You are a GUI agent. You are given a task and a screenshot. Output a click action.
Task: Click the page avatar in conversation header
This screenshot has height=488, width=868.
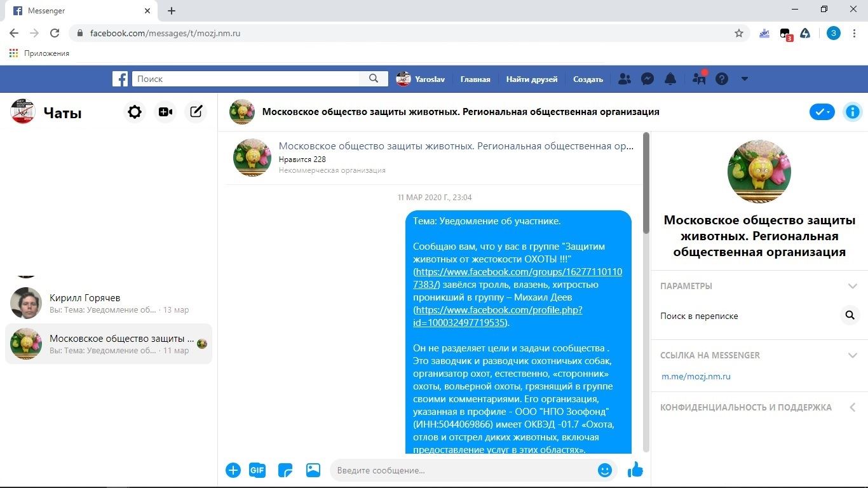242,112
